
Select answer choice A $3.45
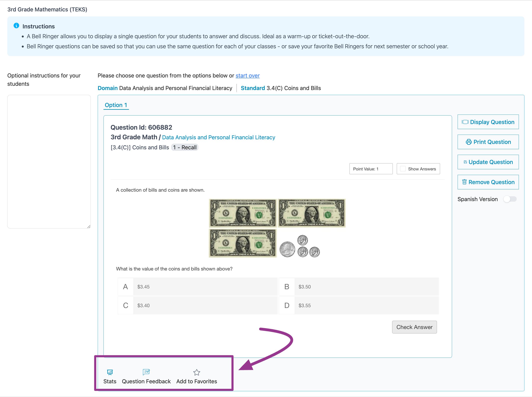[x=197, y=286]
